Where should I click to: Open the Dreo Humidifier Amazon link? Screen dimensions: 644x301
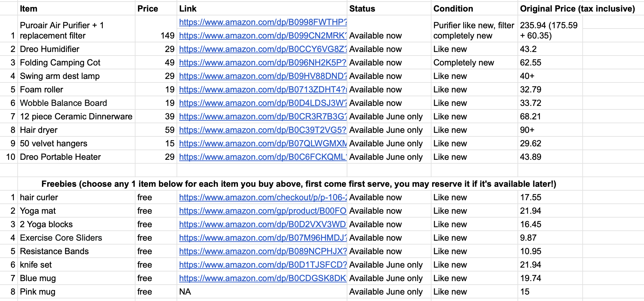[x=263, y=49]
